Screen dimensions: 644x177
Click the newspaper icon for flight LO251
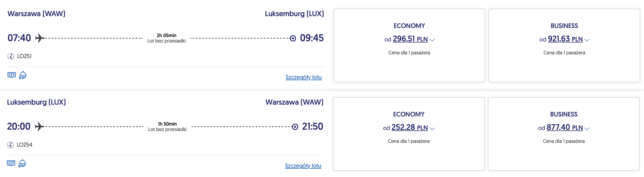pyautogui.click(x=12, y=75)
